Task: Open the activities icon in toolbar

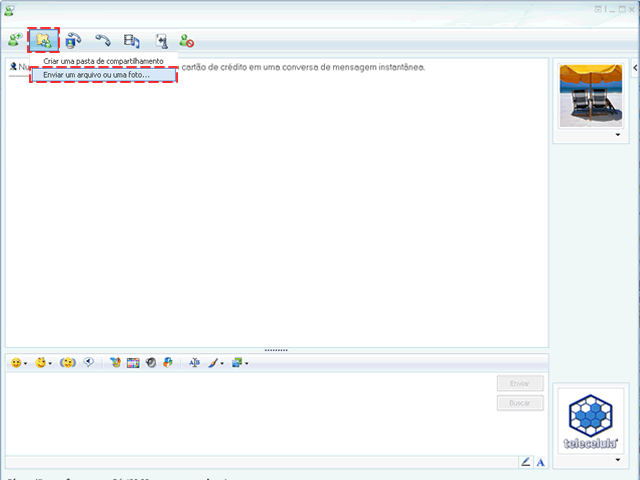Action: (x=131, y=41)
